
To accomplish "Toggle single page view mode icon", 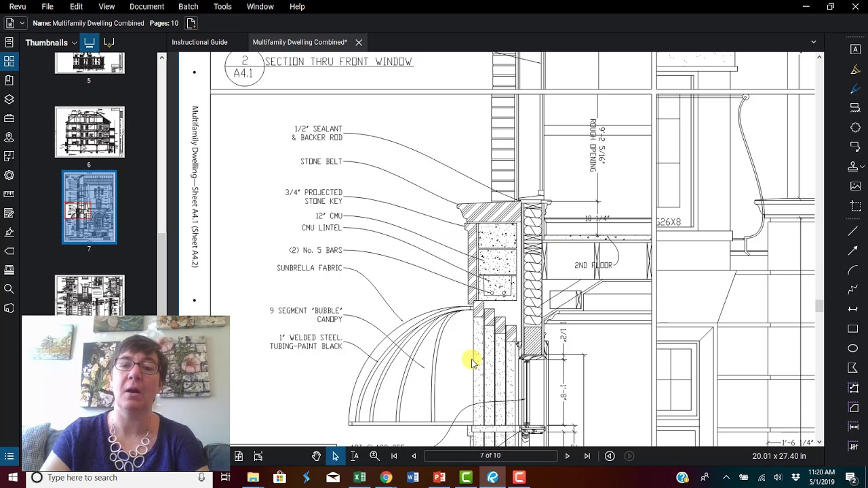I will [239, 456].
